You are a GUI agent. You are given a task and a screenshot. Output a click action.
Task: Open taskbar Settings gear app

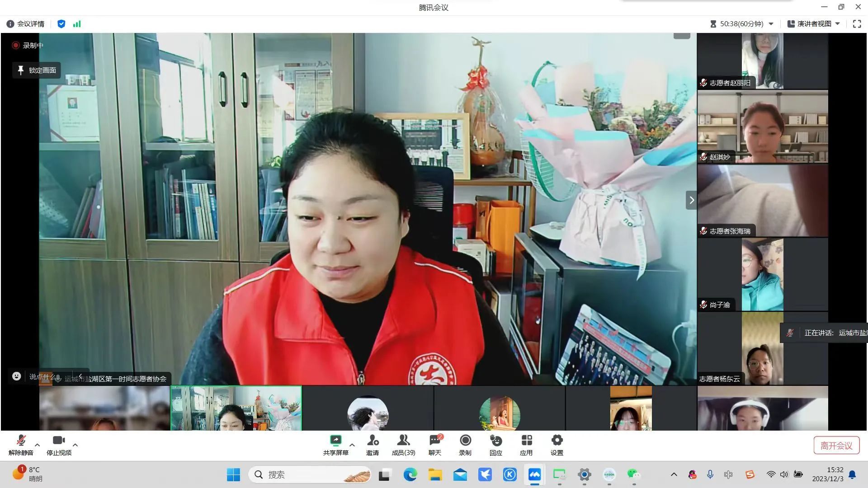tap(584, 474)
